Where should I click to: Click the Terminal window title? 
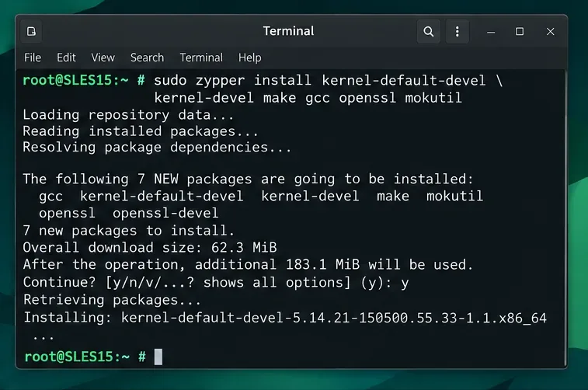point(288,31)
